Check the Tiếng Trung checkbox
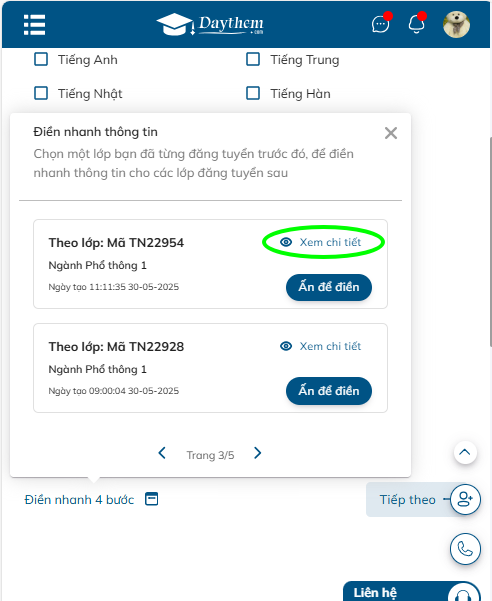 (x=253, y=59)
